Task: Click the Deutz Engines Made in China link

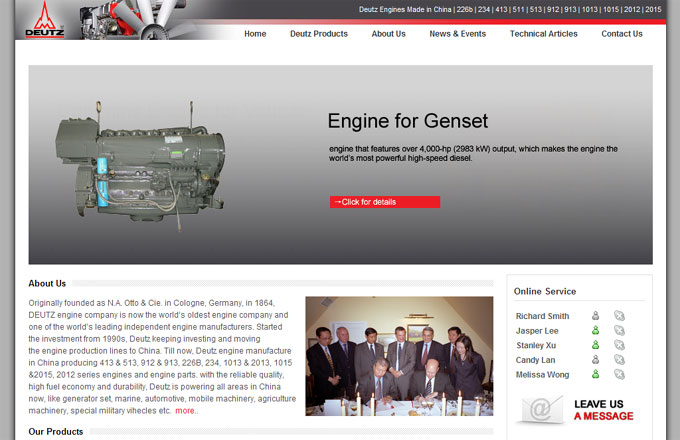Action: point(405,10)
